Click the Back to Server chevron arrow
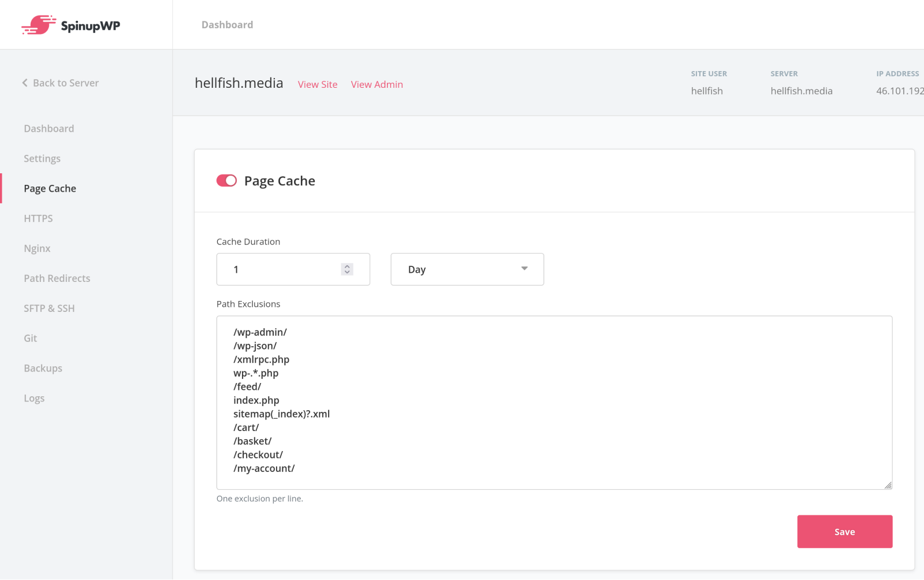The image size is (924, 580). [25, 83]
